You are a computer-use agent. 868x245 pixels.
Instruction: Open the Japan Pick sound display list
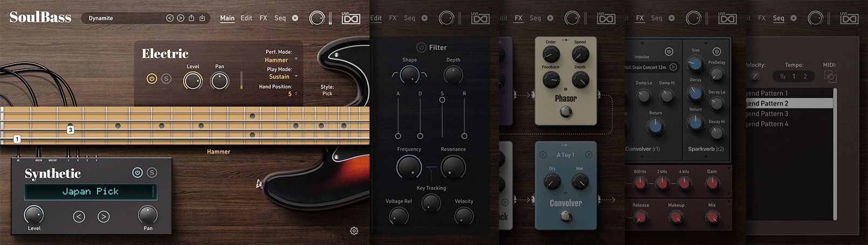point(90,192)
